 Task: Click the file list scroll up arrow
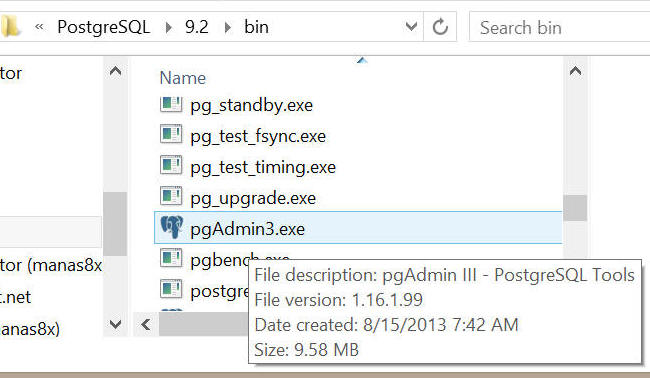(x=575, y=71)
